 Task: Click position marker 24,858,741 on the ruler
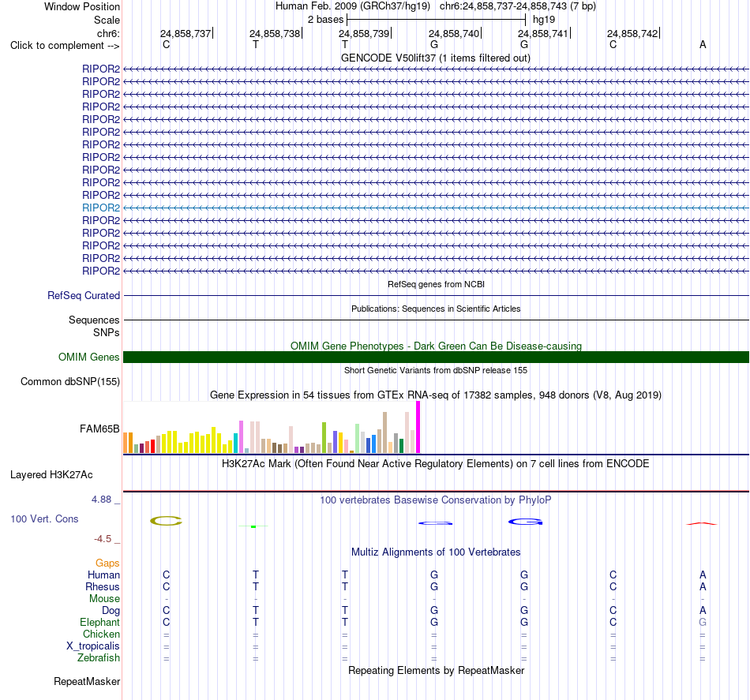tap(544, 33)
